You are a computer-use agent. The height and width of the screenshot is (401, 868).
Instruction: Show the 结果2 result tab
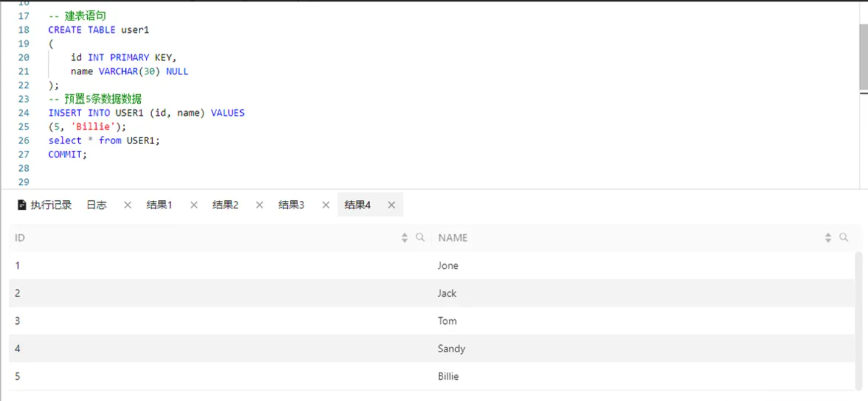click(x=226, y=205)
